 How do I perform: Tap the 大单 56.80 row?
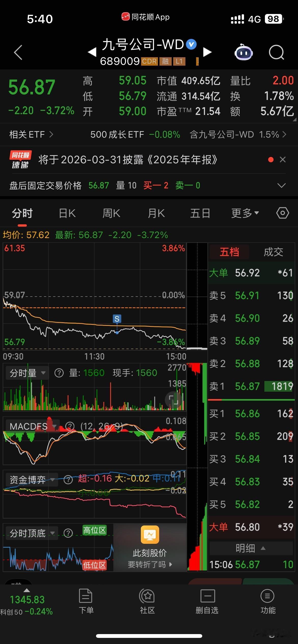click(x=251, y=527)
